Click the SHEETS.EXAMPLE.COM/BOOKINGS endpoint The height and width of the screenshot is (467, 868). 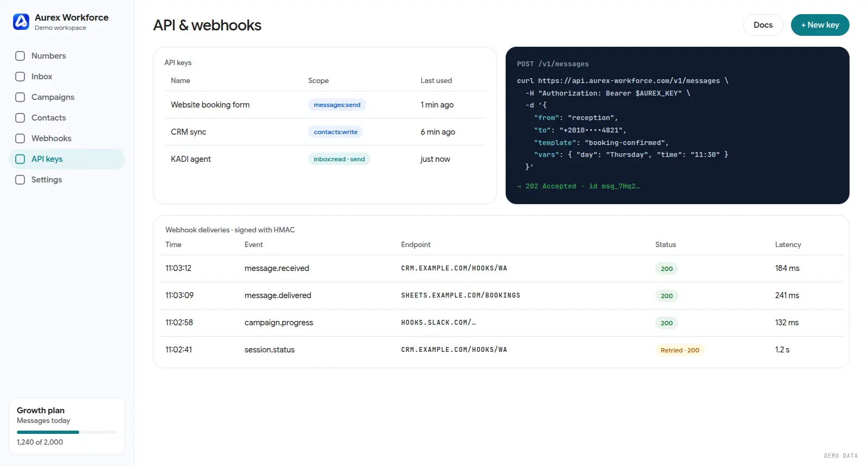461,295
